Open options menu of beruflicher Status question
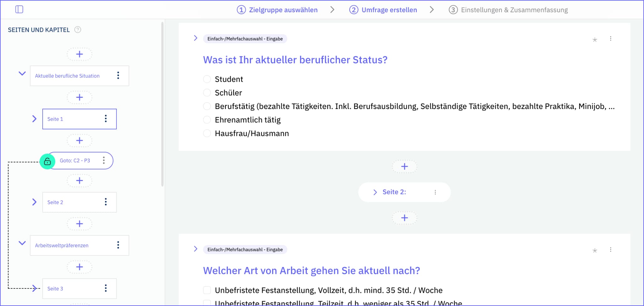The image size is (644, 306). tap(610, 39)
